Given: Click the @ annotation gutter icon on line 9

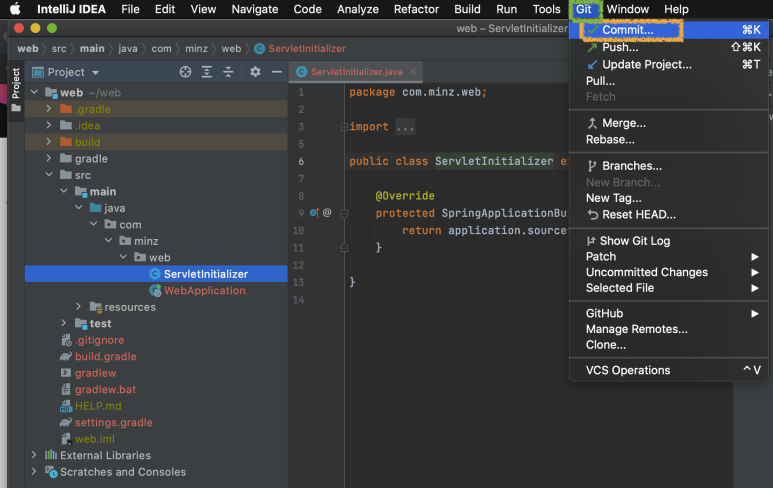Looking at the screenshot, I should 327,213.
